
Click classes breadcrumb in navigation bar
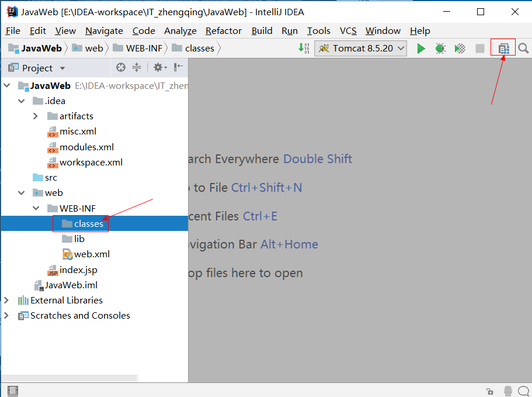tap(193, 48)
